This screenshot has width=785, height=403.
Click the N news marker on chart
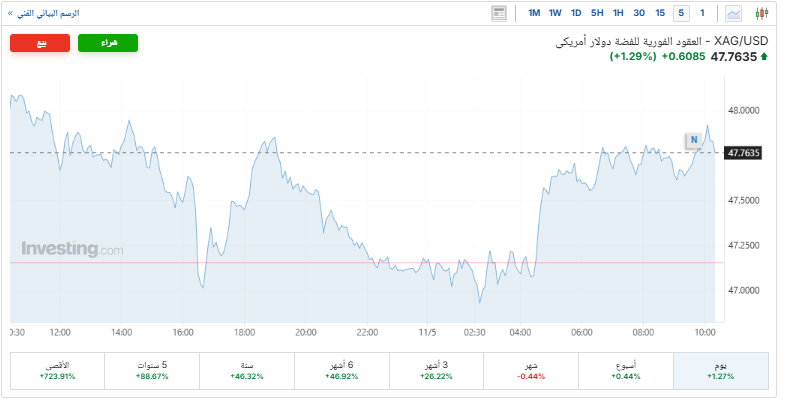point(692,139)
